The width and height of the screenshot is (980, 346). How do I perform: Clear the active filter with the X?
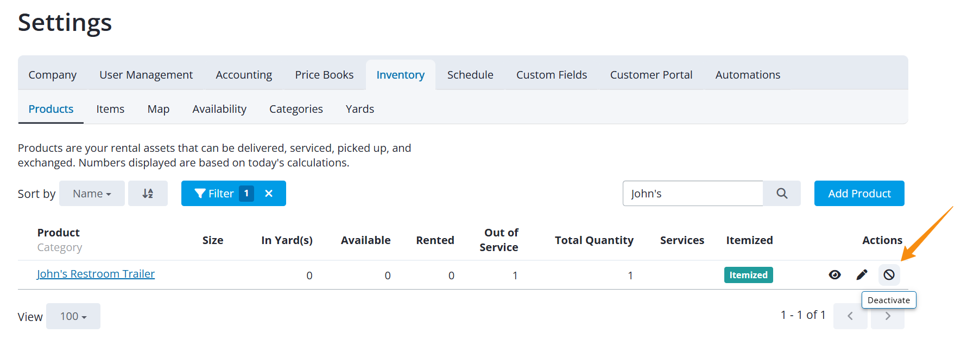point(269,194)
